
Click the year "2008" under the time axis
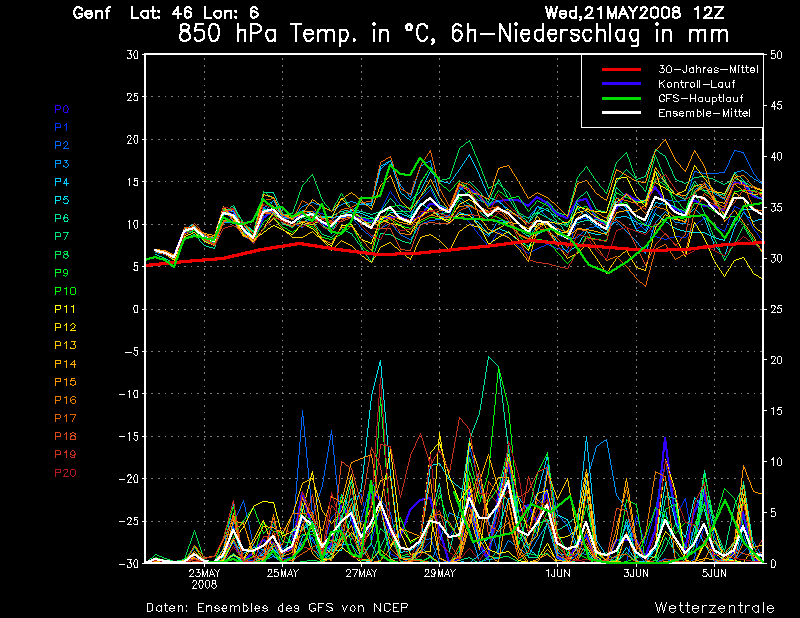204,585
